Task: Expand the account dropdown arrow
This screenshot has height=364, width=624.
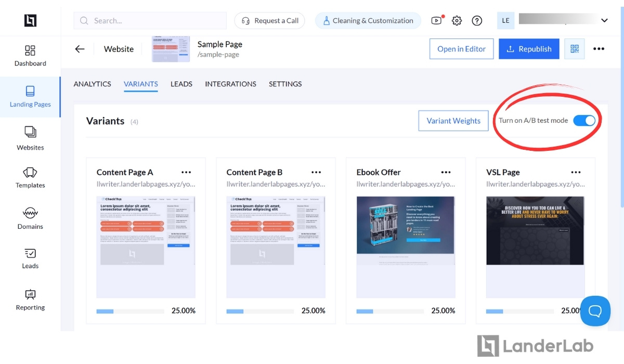Action: (604, 21)
